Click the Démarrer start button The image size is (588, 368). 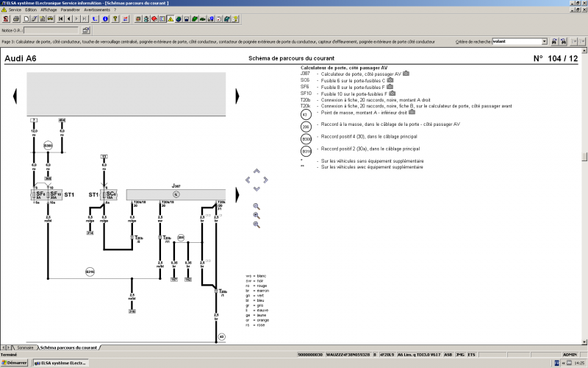pos(14,363)
